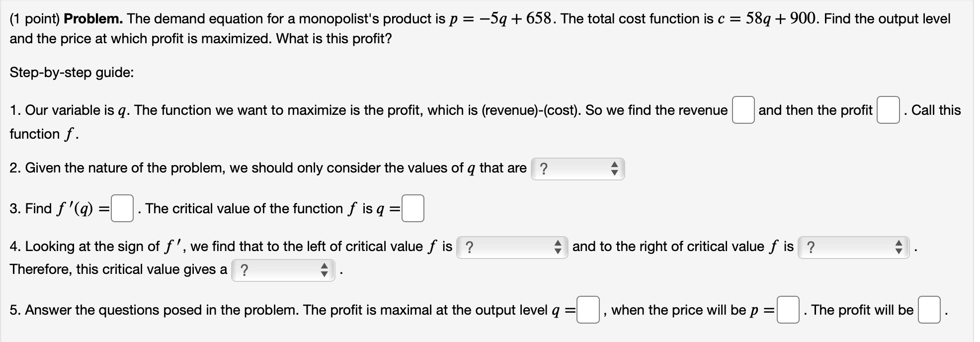
Task: Open the dropdown for values of q in step 2
Action: pyautogui.click(x=578, y=169)
